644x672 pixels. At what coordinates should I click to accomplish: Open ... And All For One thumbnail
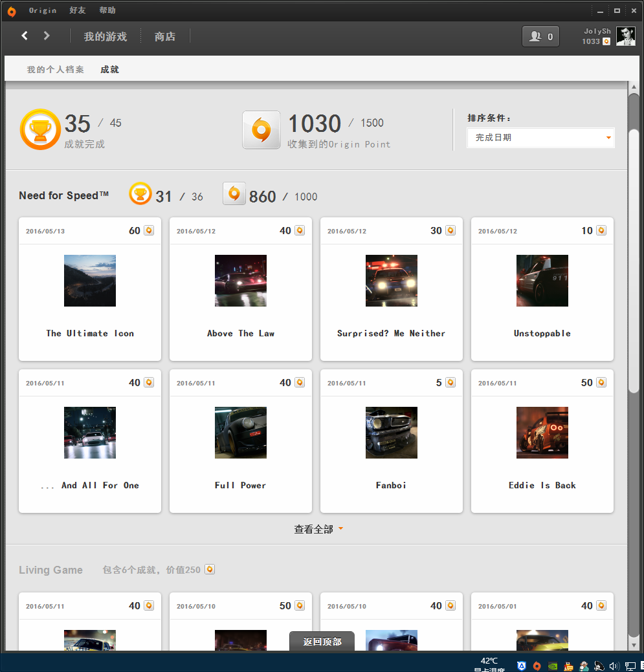pos(90,433)
